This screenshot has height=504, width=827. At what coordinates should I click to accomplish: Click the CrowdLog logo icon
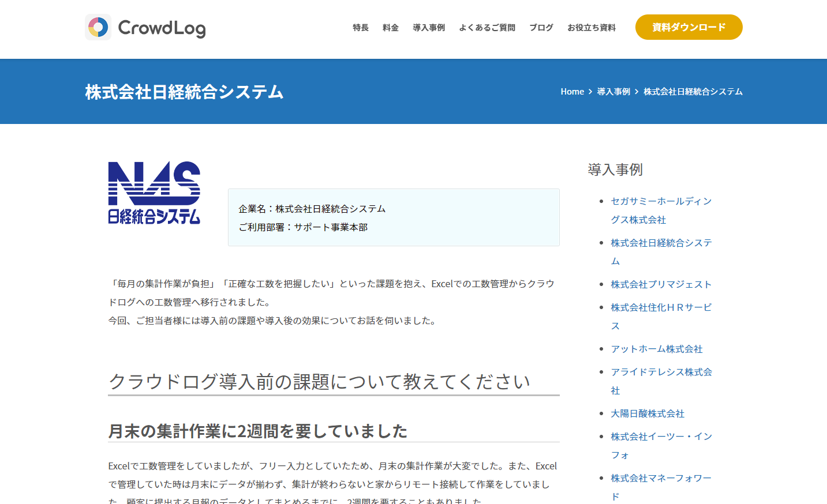98,27
